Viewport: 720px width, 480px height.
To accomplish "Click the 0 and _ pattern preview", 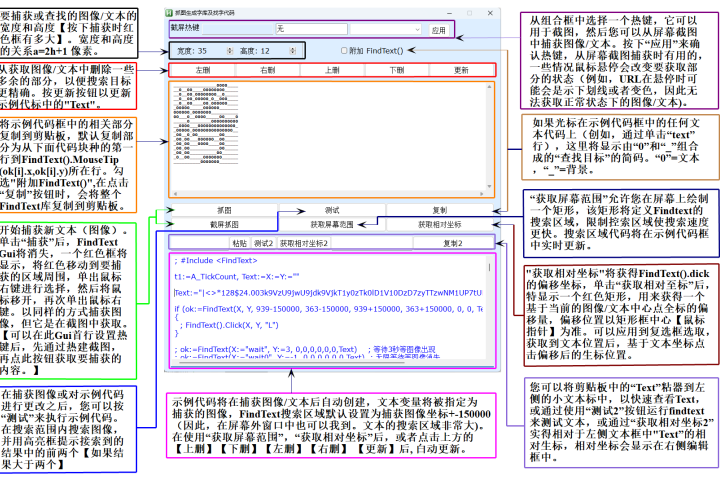I will [205, 124].
